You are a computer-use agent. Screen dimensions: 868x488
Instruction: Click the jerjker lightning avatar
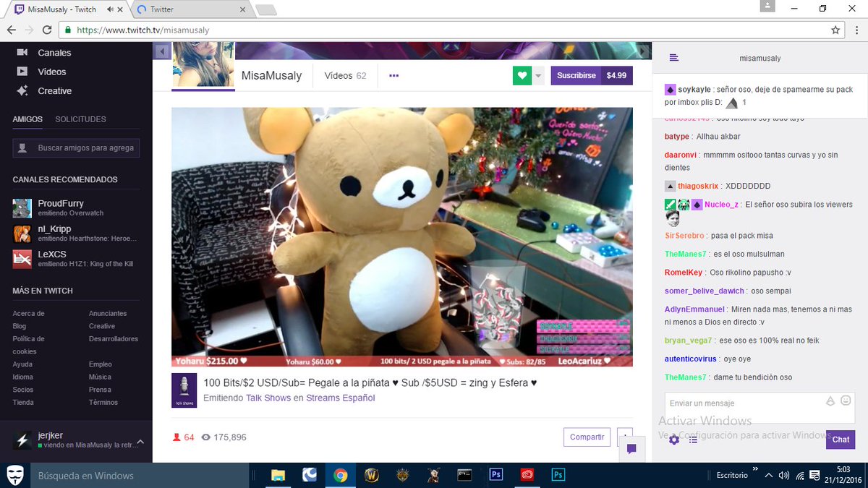23,440
